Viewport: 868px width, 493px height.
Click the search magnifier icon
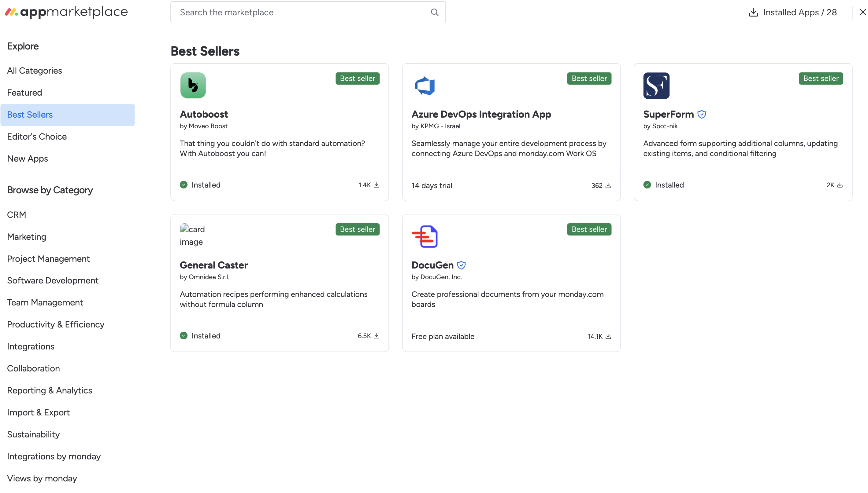pyautogui.click(x=434, y=13)
